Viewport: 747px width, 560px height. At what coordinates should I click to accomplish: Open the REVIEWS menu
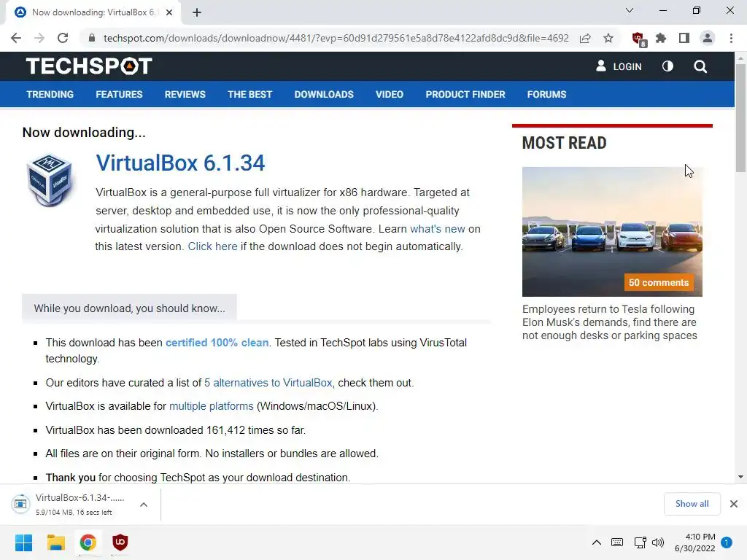pyautogui.click(x=185, y=94)
